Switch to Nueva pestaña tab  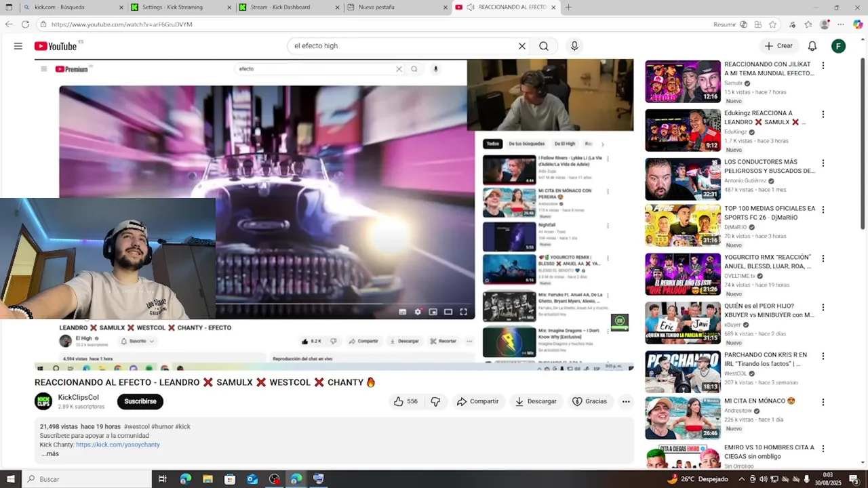(x=397, y=7)
